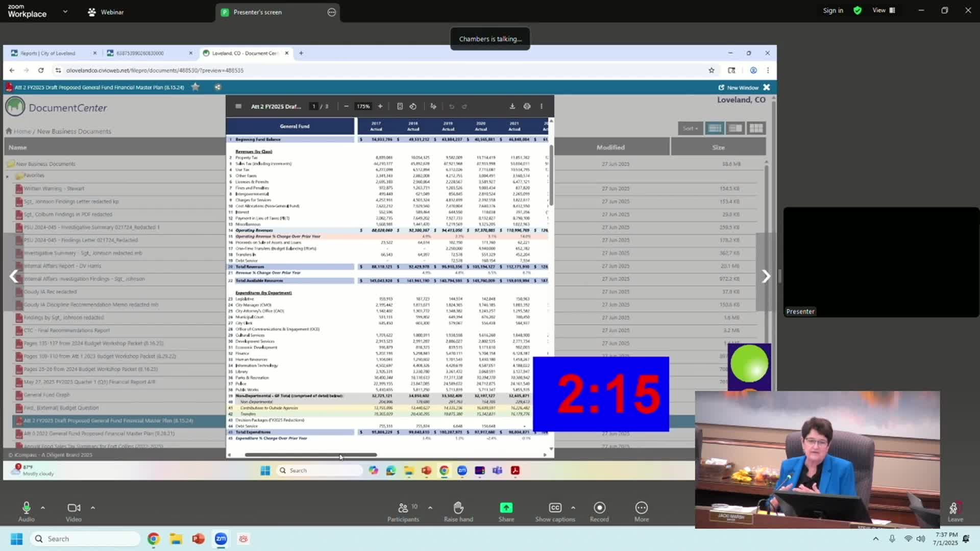
Task: Toggle microphone Audio on
Action: click(x=27, y=508)
